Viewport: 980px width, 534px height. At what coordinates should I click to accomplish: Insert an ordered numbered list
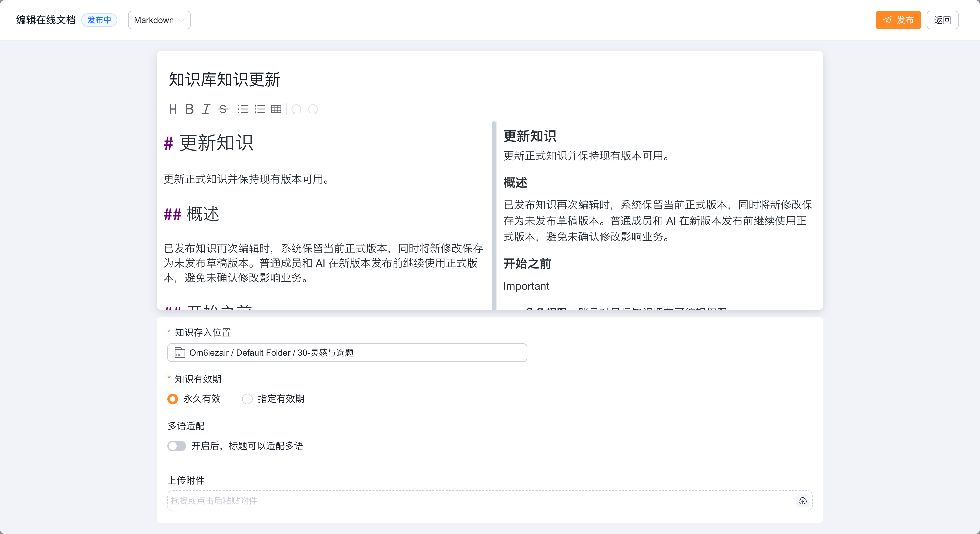click(x=259, y=109)
